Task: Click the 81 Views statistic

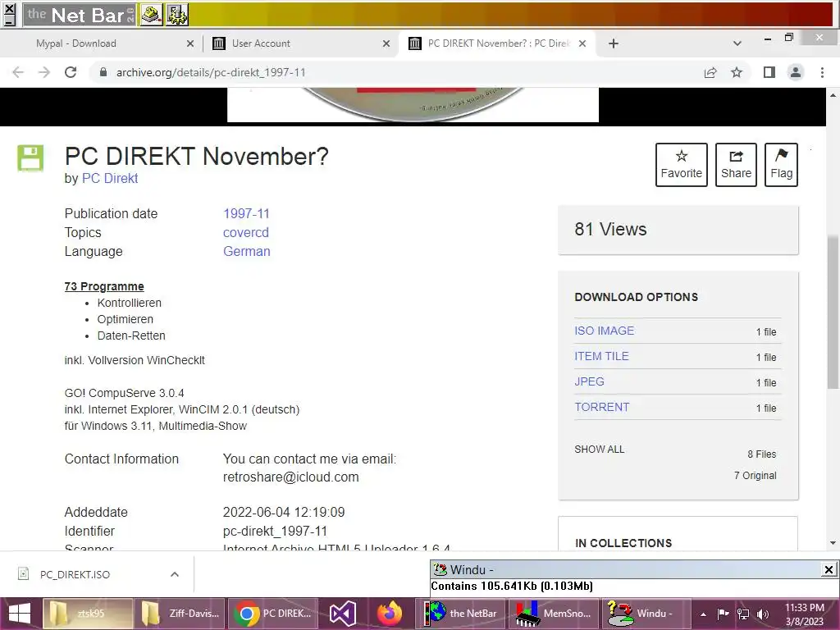Action: (x=610, y=230)
